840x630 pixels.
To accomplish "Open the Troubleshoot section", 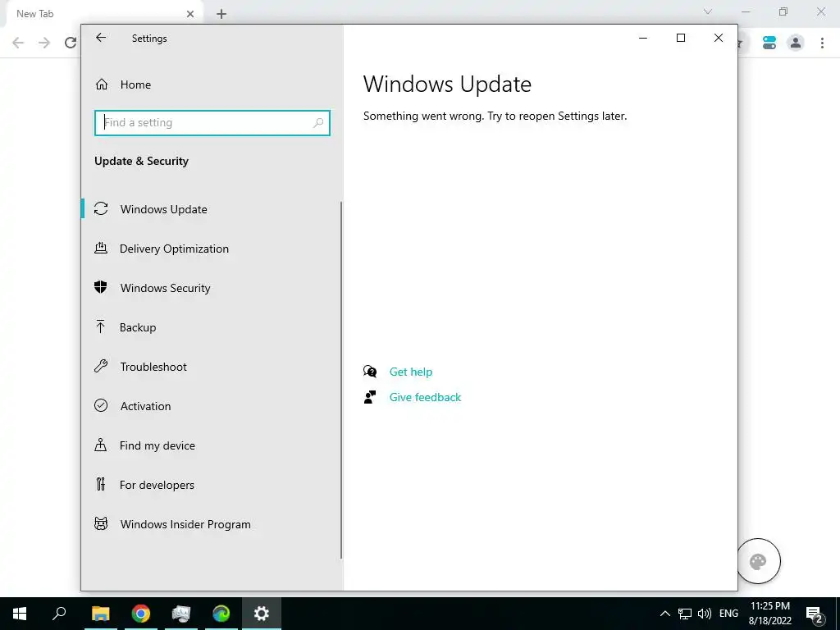I will point(153,367).
